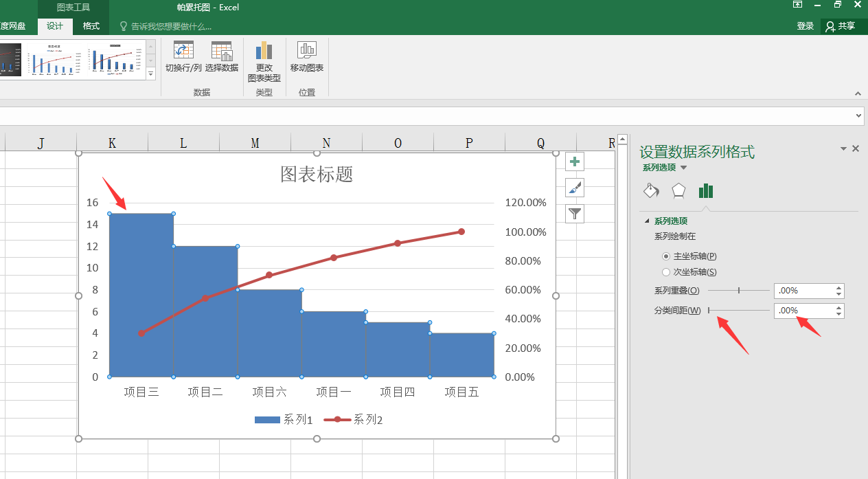Click the Gap Width (分类间距) slider
The width and height of the screenshot is (868, 479).
(x=739, y=311)
